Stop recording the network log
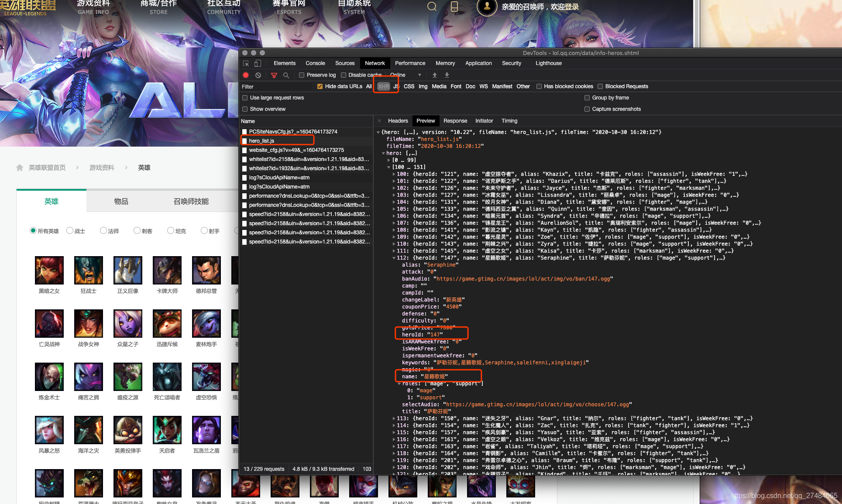The width and height of the screenshot is (842, 504). [x=246, y=75]
